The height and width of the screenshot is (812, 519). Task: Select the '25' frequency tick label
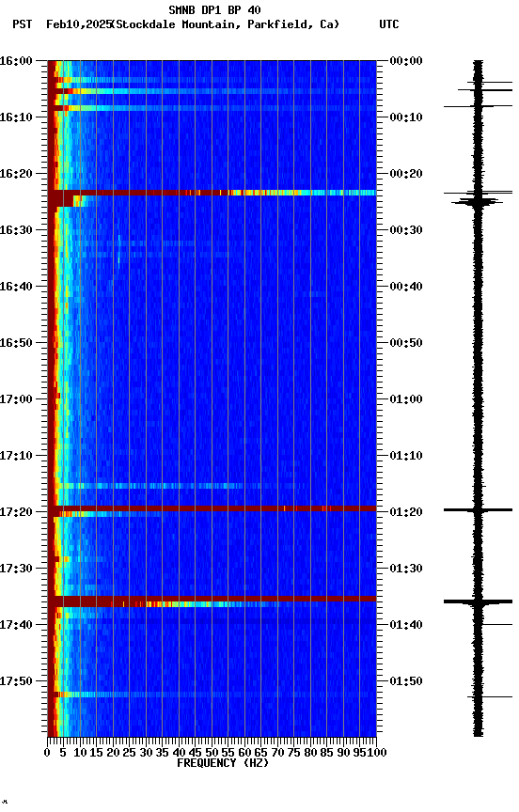point(129,753)
